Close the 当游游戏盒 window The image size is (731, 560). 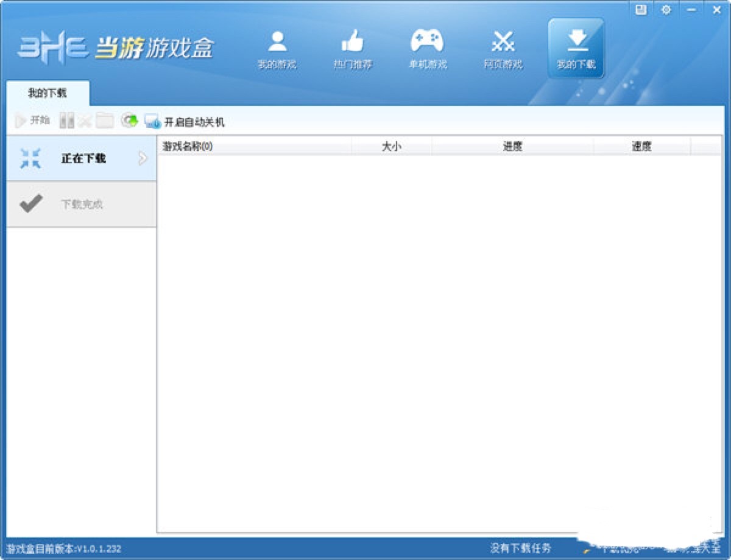pyautogui.click(x=716, y=10)
